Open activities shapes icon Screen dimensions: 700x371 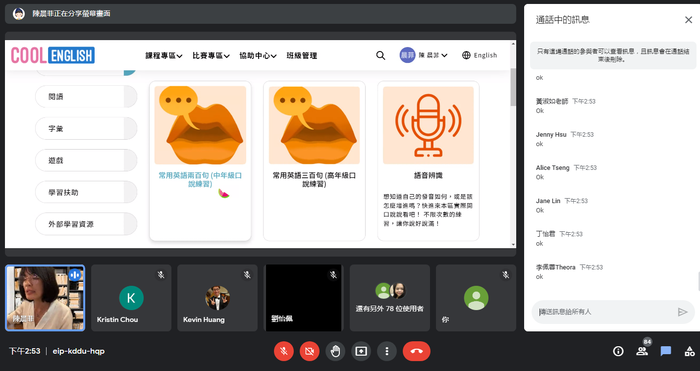(x=690, y=351)
